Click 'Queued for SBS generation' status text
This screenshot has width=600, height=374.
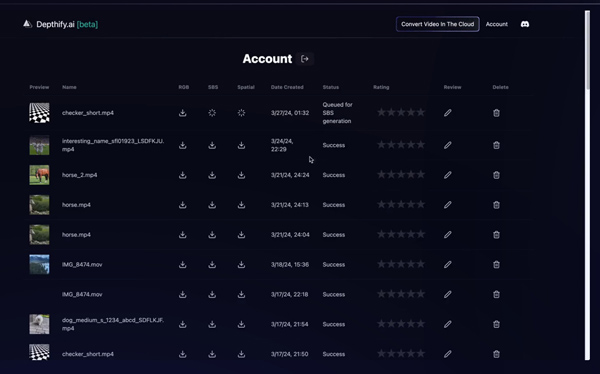(x=338, y=113)
